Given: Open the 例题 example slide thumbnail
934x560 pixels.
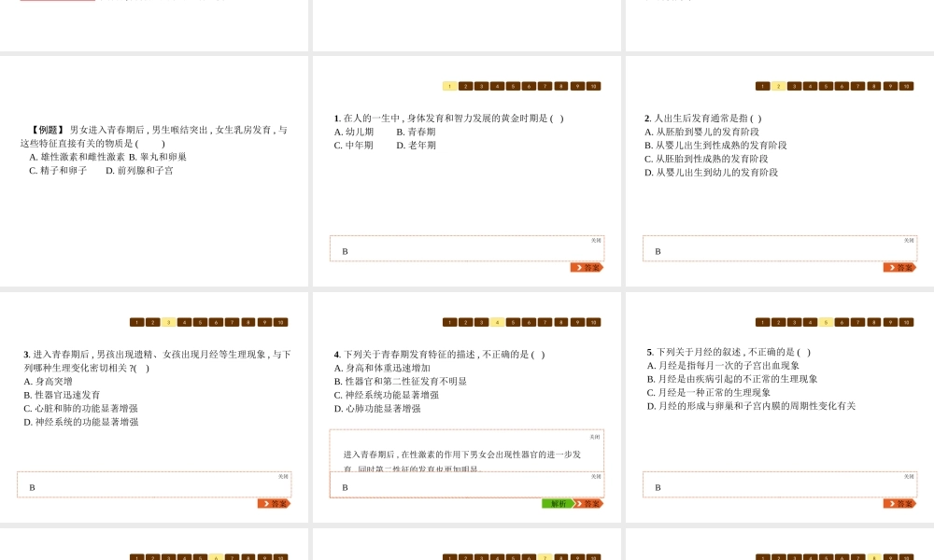Looking at the screenshot, I should point(154,171).
